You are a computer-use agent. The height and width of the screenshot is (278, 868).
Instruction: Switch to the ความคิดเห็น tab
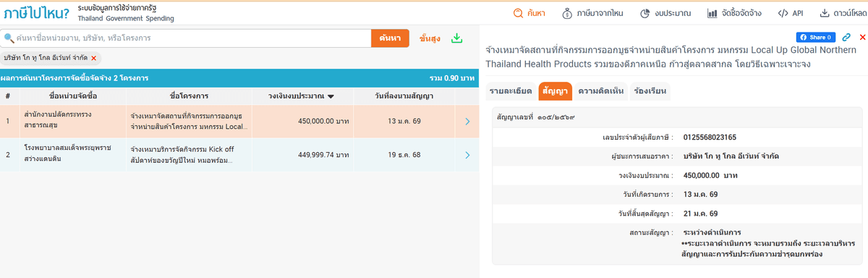pos(600,91)
